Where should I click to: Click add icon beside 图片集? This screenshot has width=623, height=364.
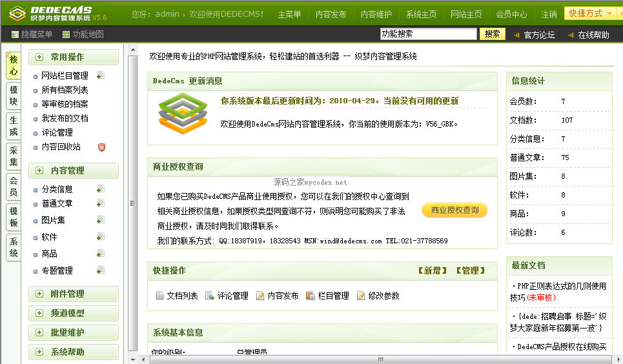(x=101, y=219)
